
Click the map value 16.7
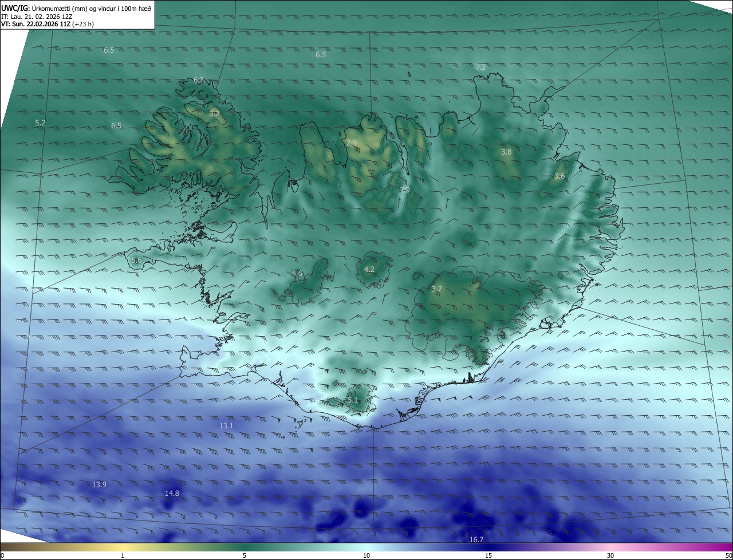pyautogui.click(x=476, y=539)
